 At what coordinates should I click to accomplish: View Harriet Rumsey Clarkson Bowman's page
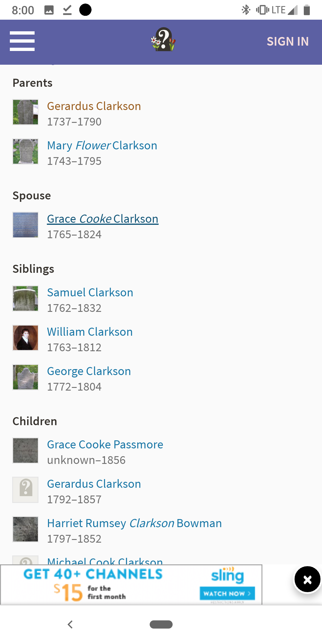134,523
